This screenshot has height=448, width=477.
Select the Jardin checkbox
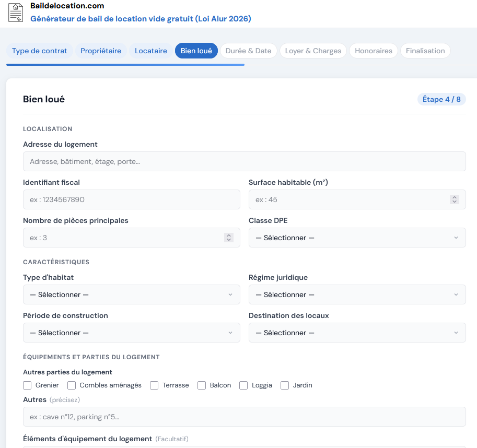point(285,385)
